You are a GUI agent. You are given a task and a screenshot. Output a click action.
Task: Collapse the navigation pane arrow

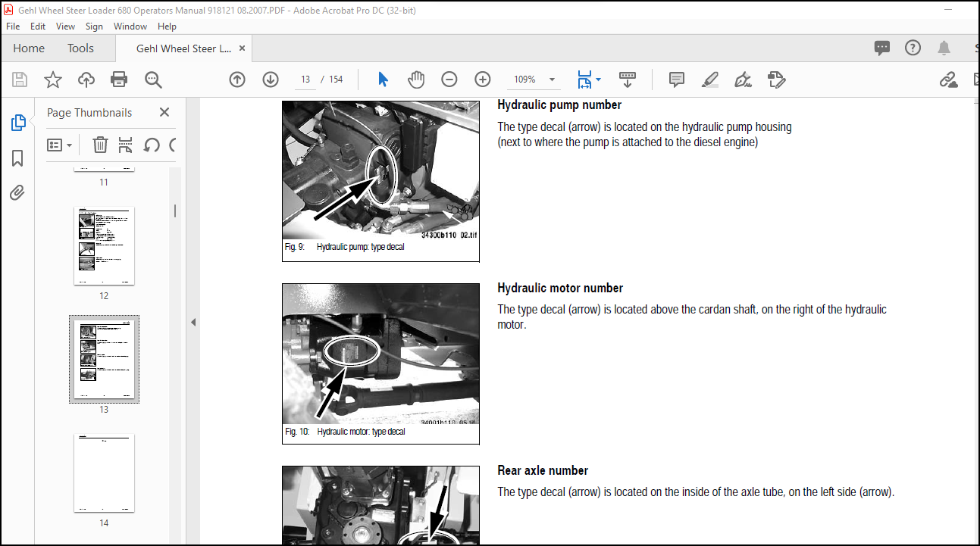[193, 322]
